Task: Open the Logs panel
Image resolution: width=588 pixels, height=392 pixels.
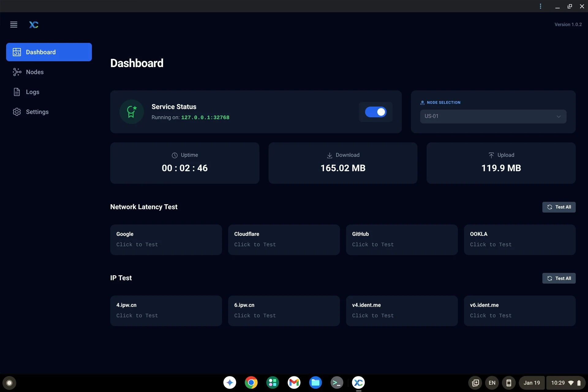Action: click(x=32, y=92)
